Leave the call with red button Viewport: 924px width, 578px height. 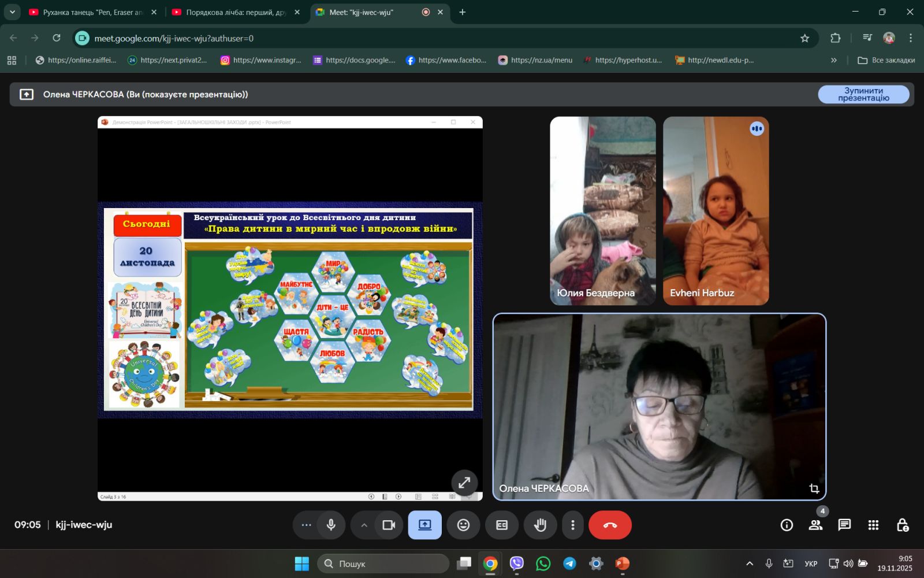click(x=610, y=525)
